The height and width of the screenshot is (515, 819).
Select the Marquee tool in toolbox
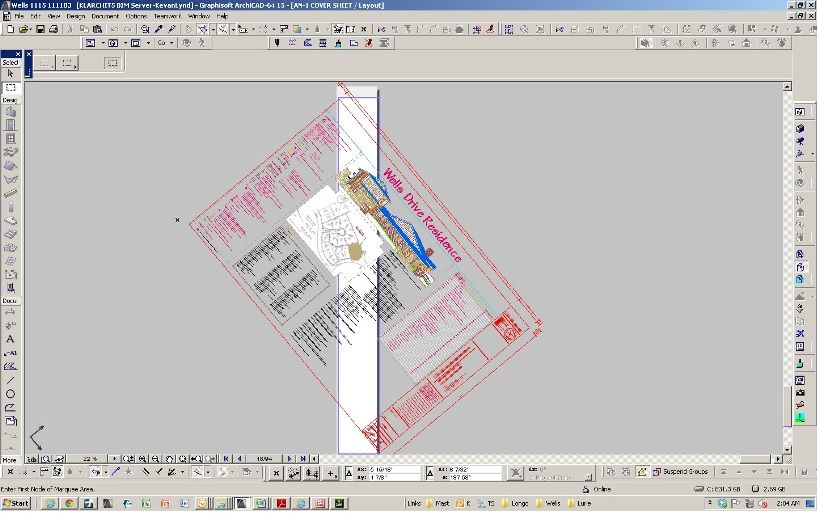tap(10, 88)
